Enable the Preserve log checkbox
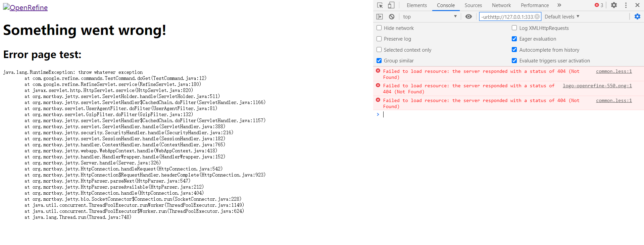Screen dimensions: 644x245 (x=379, y=39)
